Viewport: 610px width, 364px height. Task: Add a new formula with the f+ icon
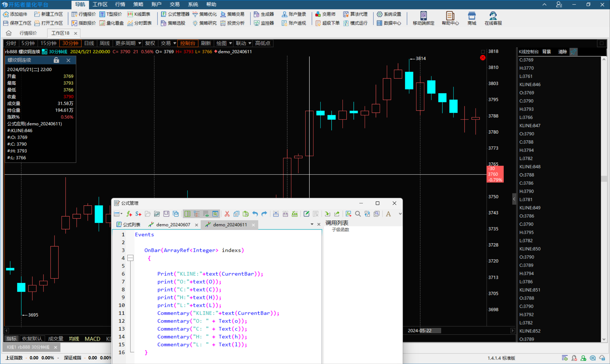[x=129, y=214]
